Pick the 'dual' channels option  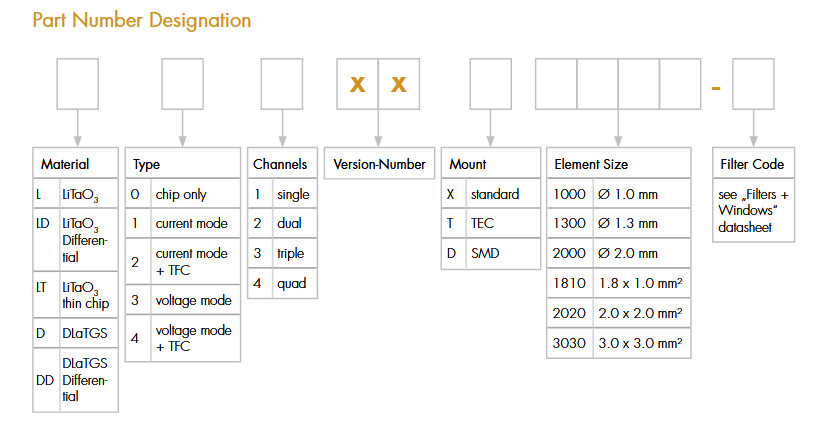coord(280,224)
